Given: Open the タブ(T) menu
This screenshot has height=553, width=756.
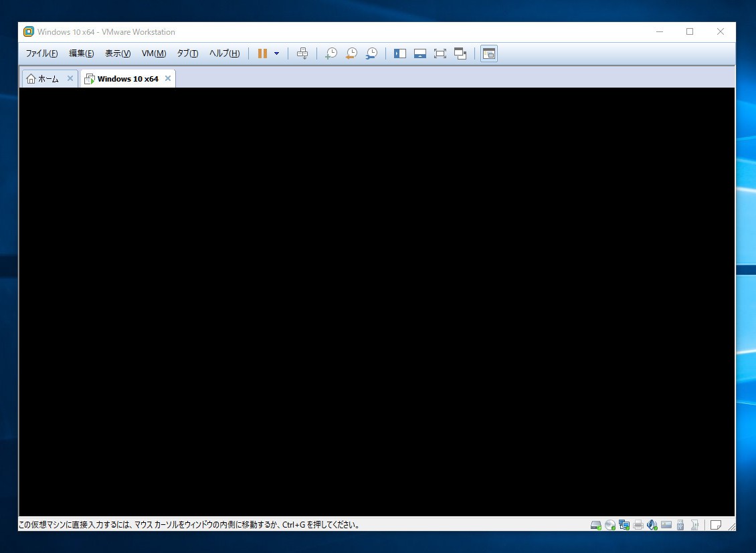Looking at the screenshot, I should [187, 53].
